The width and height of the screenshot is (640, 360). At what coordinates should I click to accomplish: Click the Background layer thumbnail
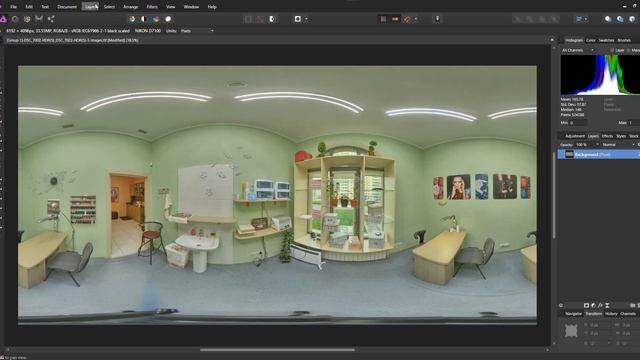[x=569, y=154]
